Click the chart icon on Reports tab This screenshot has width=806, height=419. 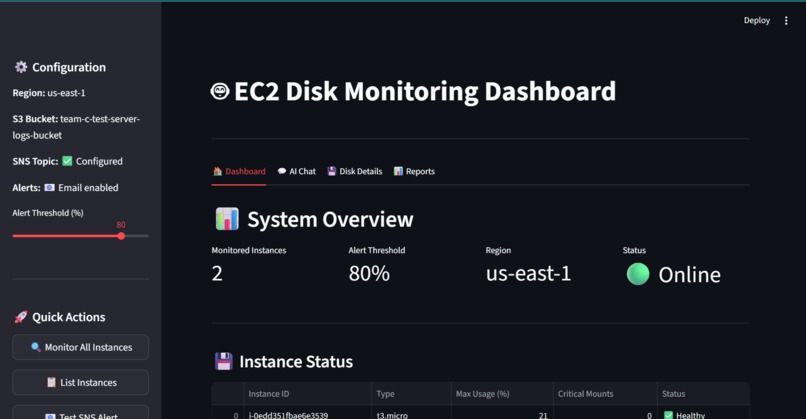398,171
